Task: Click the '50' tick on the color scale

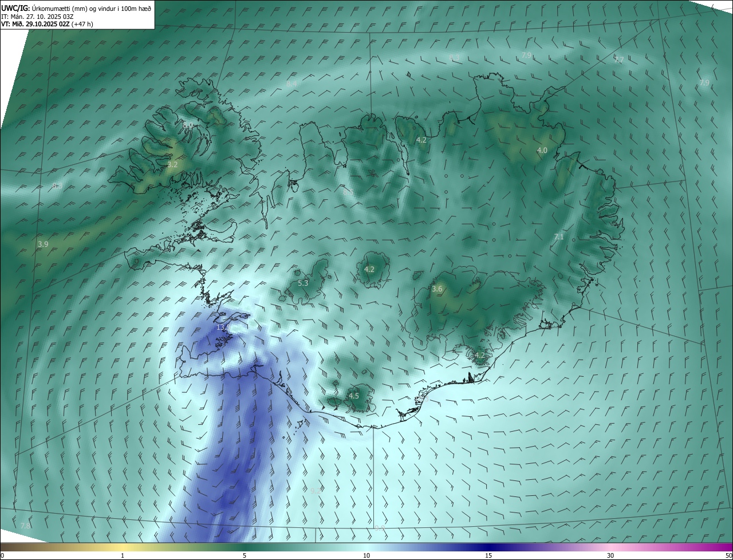Action: 728,555
